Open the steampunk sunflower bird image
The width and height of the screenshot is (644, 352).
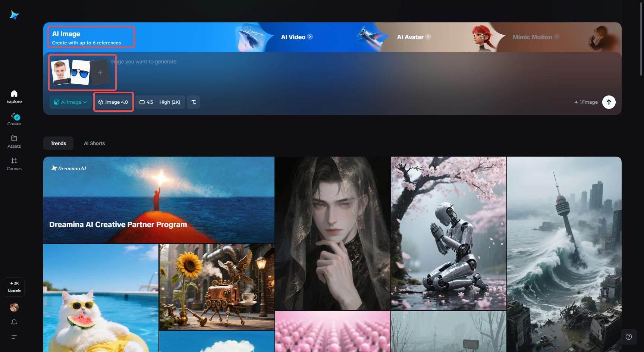tap(217, 287)
